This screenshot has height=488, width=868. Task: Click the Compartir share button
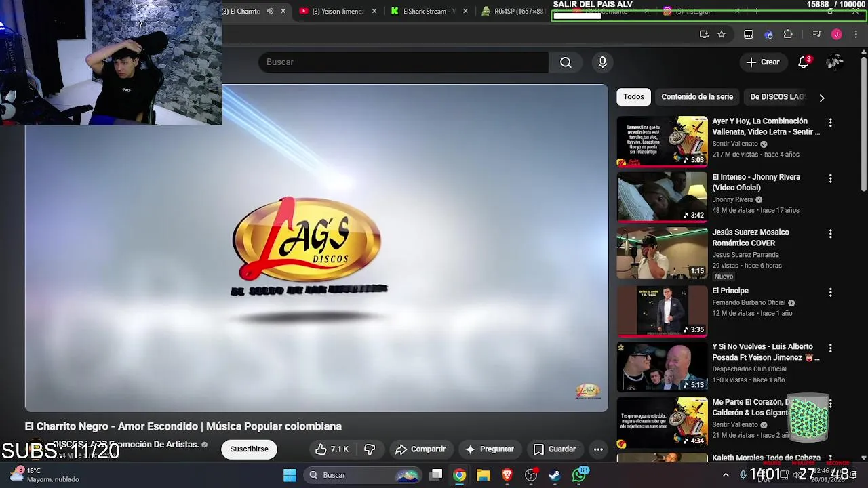[420, 449]
